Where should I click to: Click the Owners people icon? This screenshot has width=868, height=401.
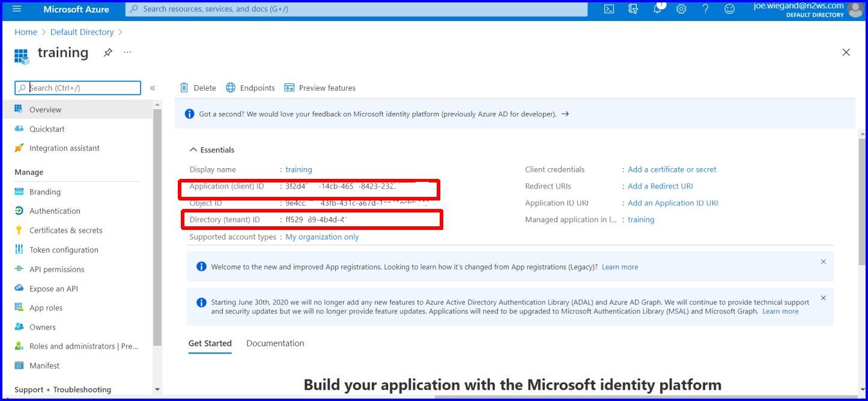point(19,327)
